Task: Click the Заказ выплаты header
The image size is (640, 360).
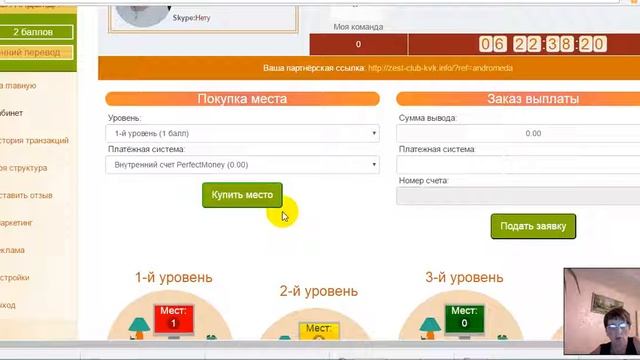Action: click(518, 99)
